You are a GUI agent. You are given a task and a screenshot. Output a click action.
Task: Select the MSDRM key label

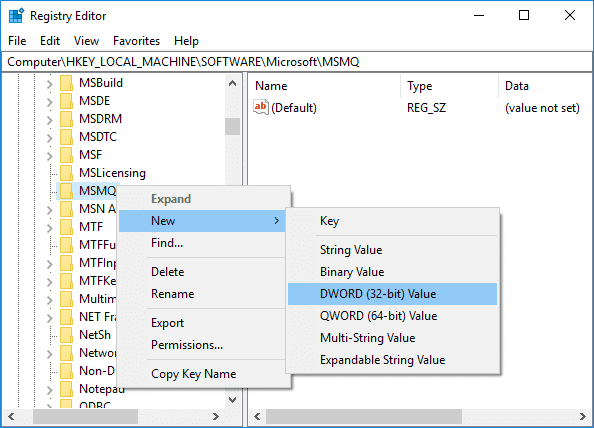(100, 119)
